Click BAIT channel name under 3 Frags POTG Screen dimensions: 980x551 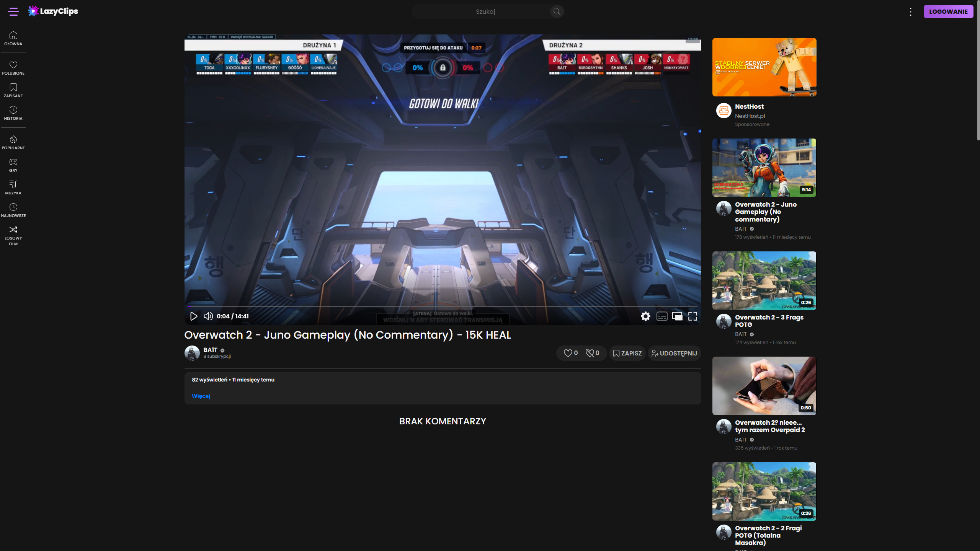click(741, 334)
